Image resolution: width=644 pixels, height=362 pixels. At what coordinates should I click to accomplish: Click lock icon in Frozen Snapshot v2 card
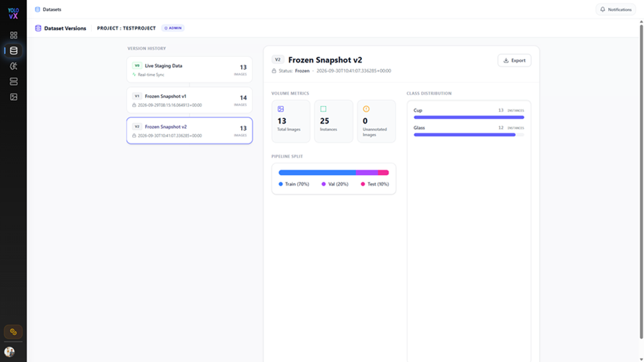coord(134,135)
